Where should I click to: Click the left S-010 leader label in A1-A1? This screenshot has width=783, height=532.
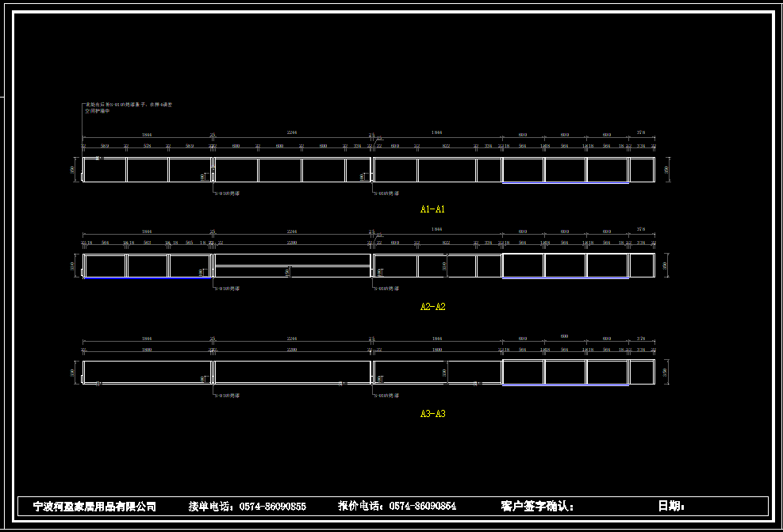click(228, 193)
